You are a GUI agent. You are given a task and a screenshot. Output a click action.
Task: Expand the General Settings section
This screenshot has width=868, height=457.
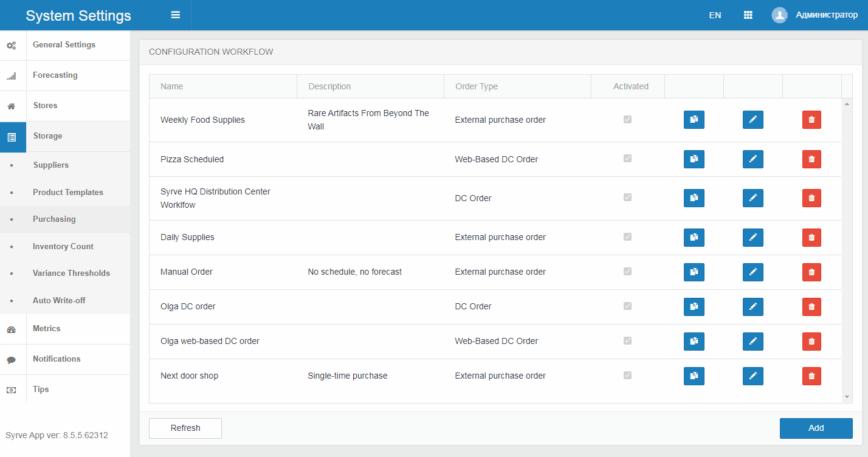(64, 45)
